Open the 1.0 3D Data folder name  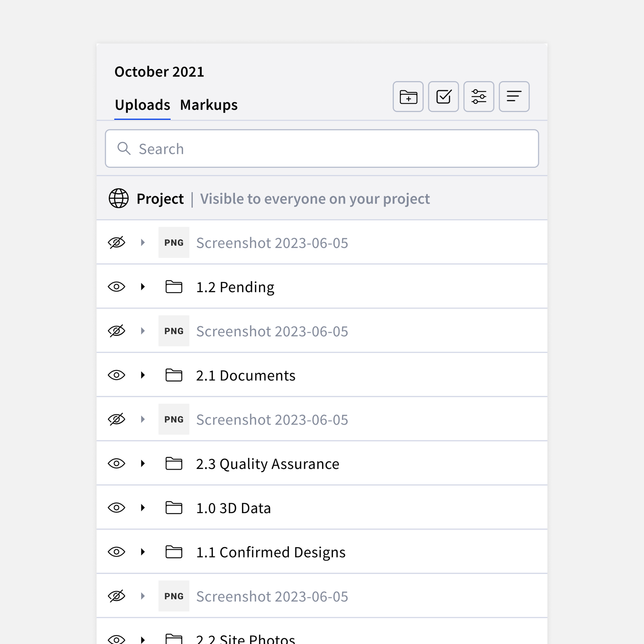pos(233,508)
